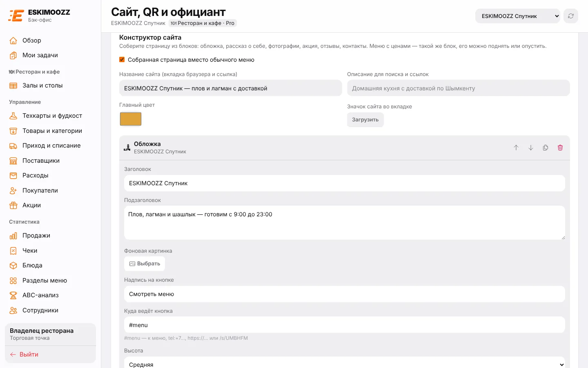Click the Техкарты и фудкост flask icon
588x368 pixels.
(13, 116)
